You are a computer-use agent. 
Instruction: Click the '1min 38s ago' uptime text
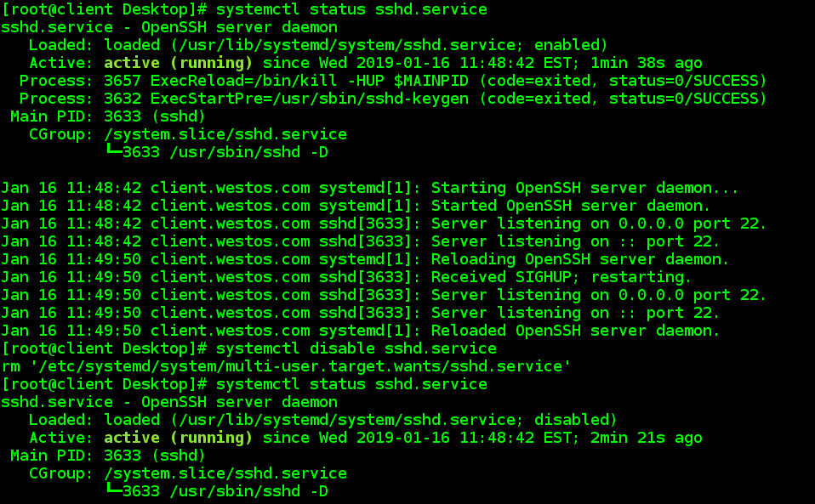[x=646, y=64]
